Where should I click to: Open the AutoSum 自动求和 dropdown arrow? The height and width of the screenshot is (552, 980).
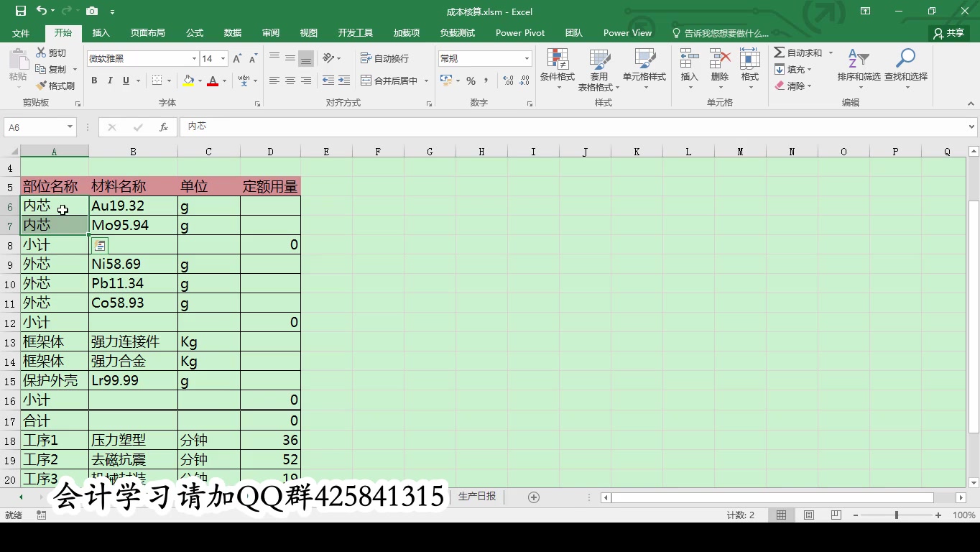pyautogui.click(x=831, y=53)
